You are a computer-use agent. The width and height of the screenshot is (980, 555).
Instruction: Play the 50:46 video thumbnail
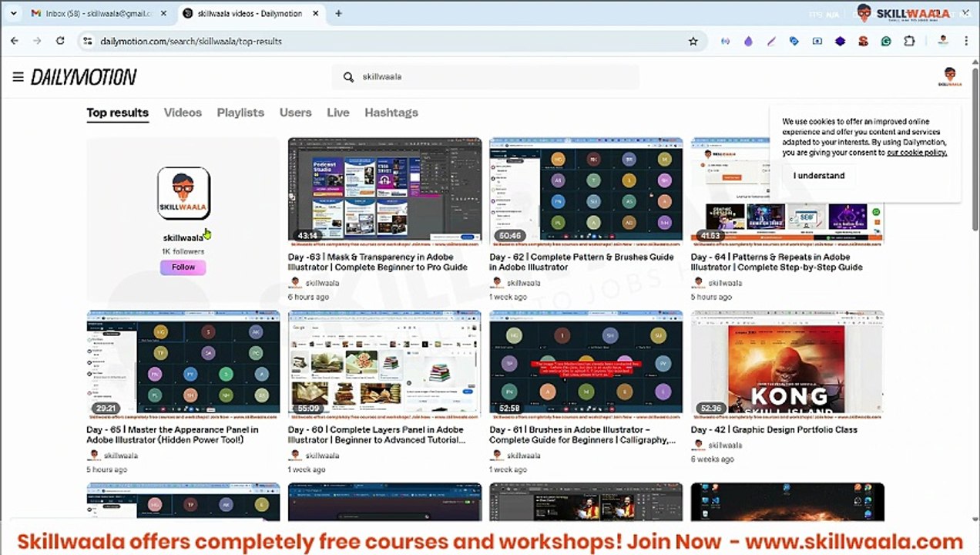click(586, 190)
